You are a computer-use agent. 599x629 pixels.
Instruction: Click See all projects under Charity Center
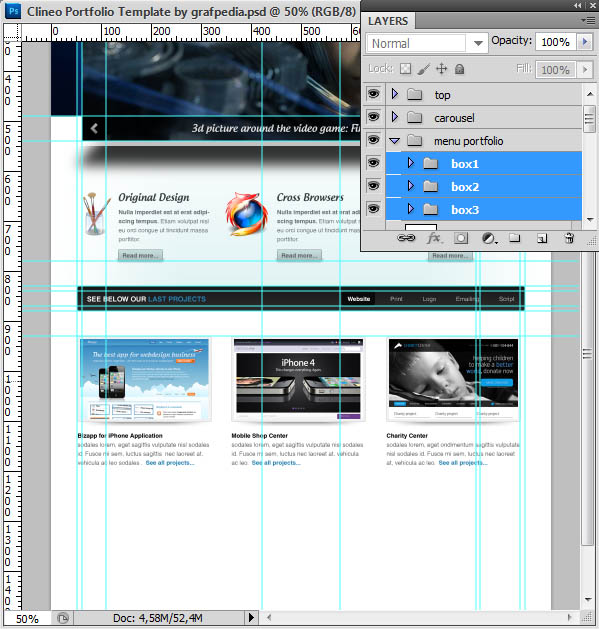[463, 463]
